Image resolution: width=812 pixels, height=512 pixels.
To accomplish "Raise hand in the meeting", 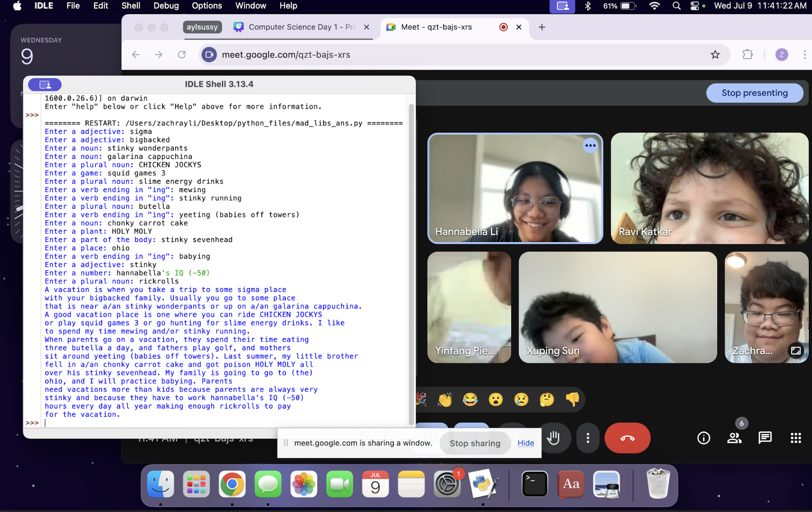I will point(553,438).
